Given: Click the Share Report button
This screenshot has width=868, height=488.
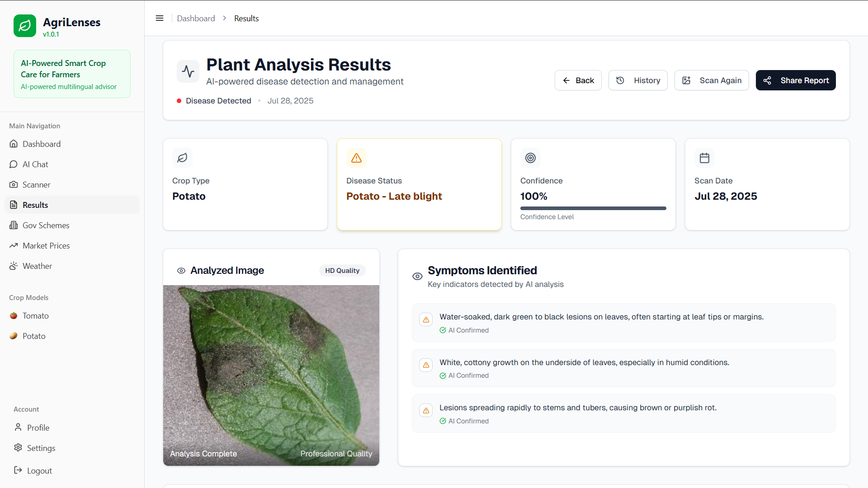Looking at the screenshot, I should click(796, 80).
